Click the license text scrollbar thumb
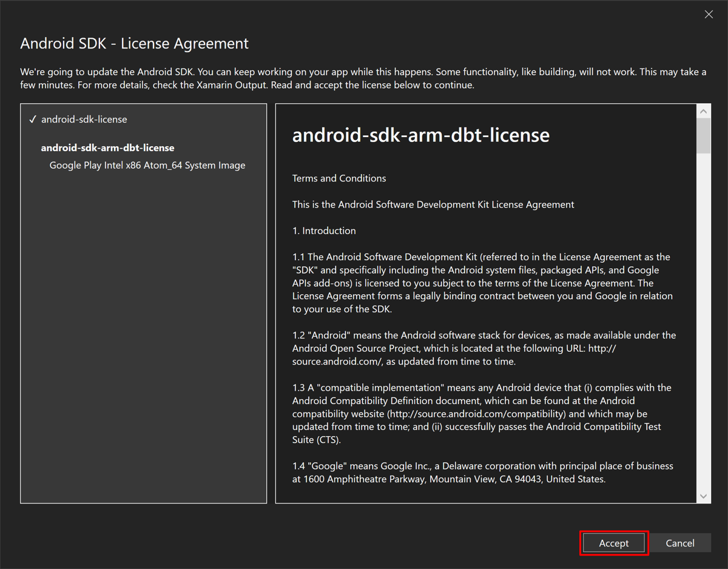728x569 pixels. click(x=703, y=136)
